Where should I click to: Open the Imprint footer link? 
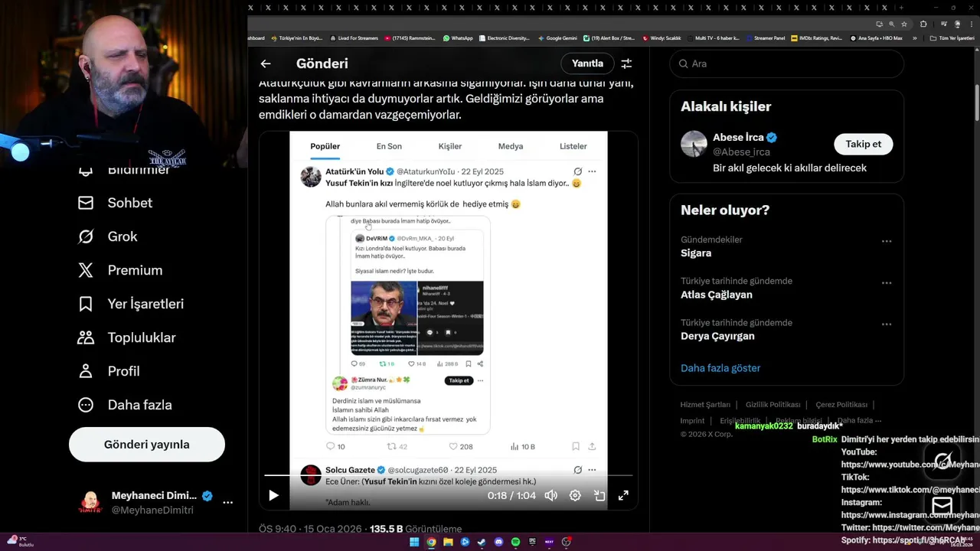[x=692, y=420]
